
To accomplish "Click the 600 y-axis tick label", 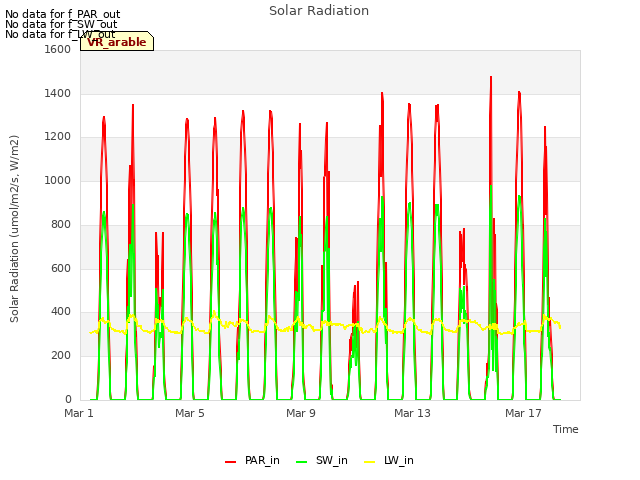I will point(61,268).
